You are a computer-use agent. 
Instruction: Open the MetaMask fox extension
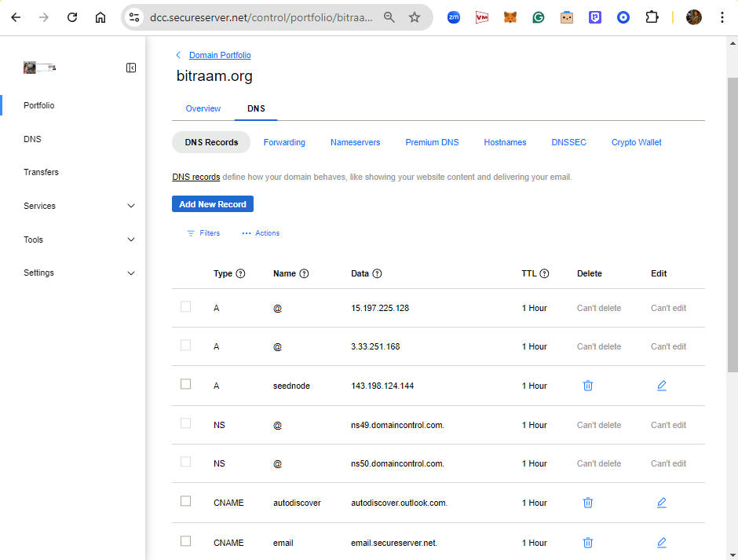tap(510, 17)
